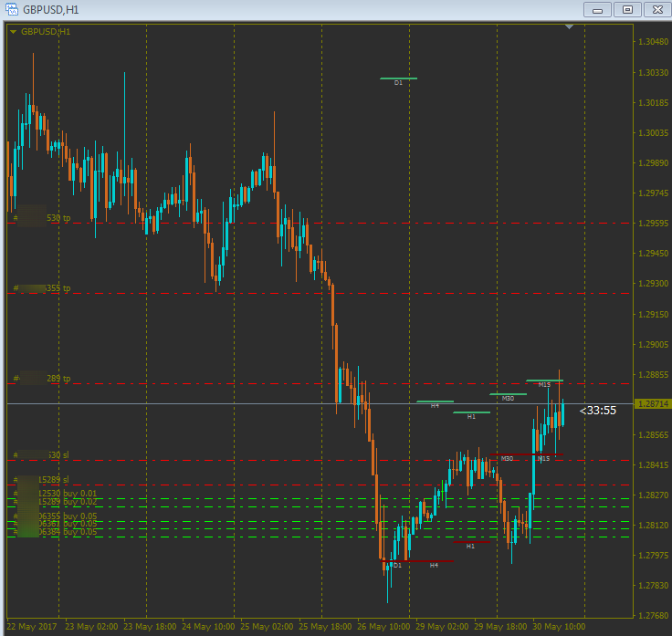Click the green M30 resistance level marker
The height and width of the screenshot is (636, 672).
pyautogui.click(x=509, y=394)
